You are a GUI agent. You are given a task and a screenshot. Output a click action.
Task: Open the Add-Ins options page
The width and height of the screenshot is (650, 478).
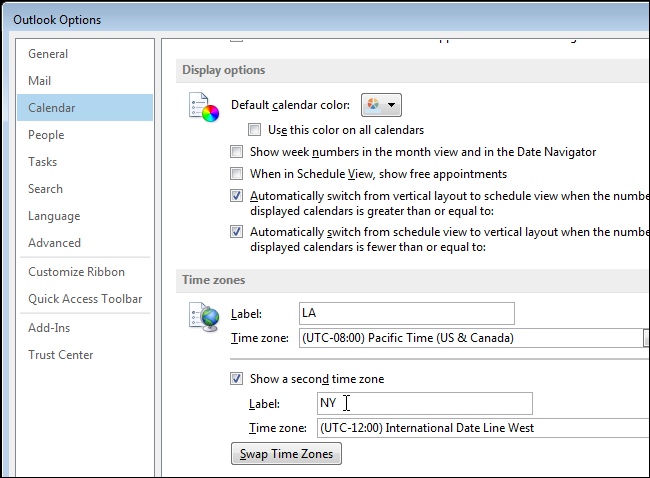(49, 328)
